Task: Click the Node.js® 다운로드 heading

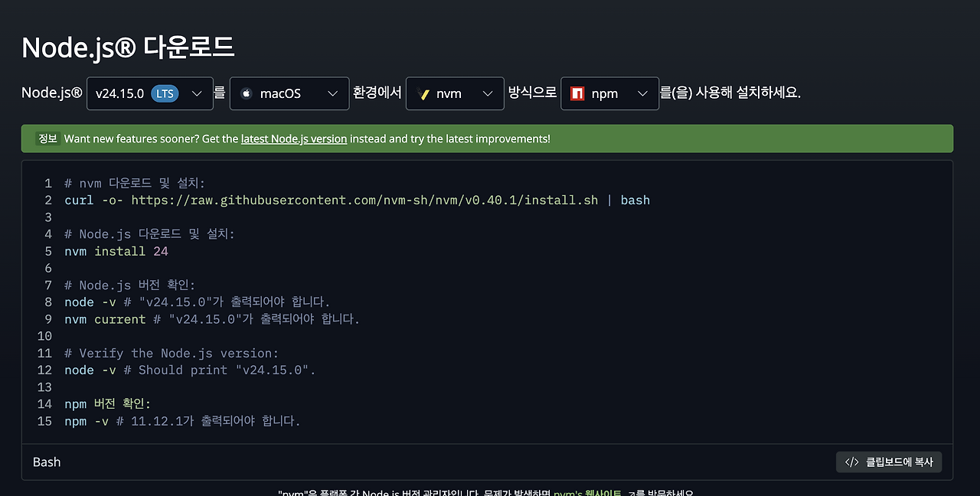Action: tap(128, 47)
